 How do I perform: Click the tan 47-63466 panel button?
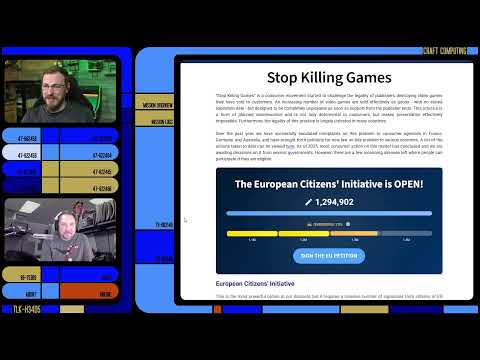pos(89,186)
